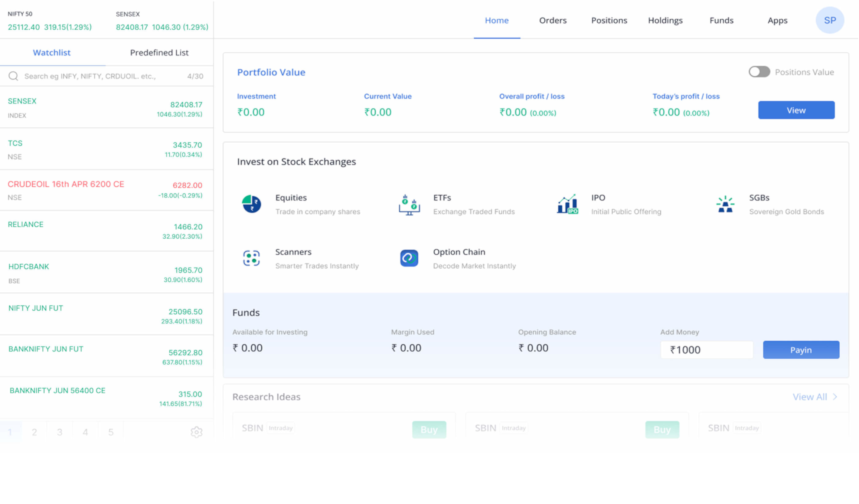Switch to watchlist page 3
859x504 pixels.
59,432
